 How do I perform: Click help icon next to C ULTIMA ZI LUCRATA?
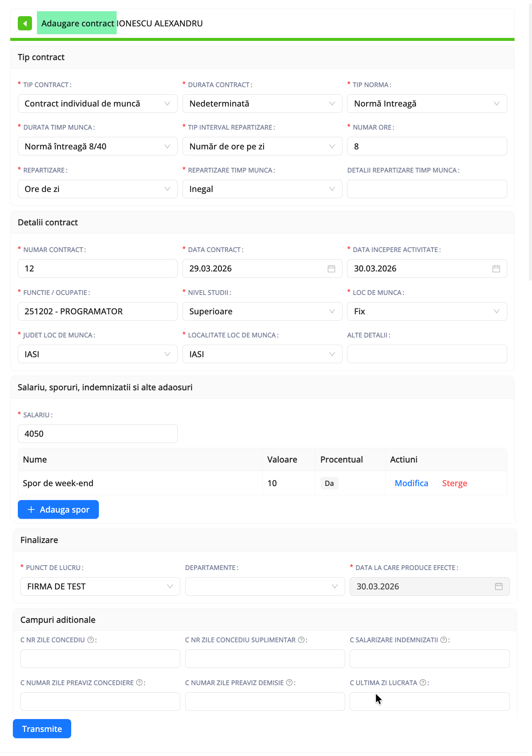(x=423, y=682)
